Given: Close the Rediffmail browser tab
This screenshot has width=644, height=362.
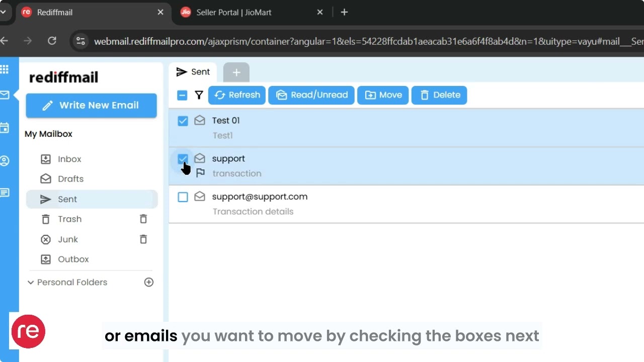Looking at the screenshot, I should [x=160, y=12].
